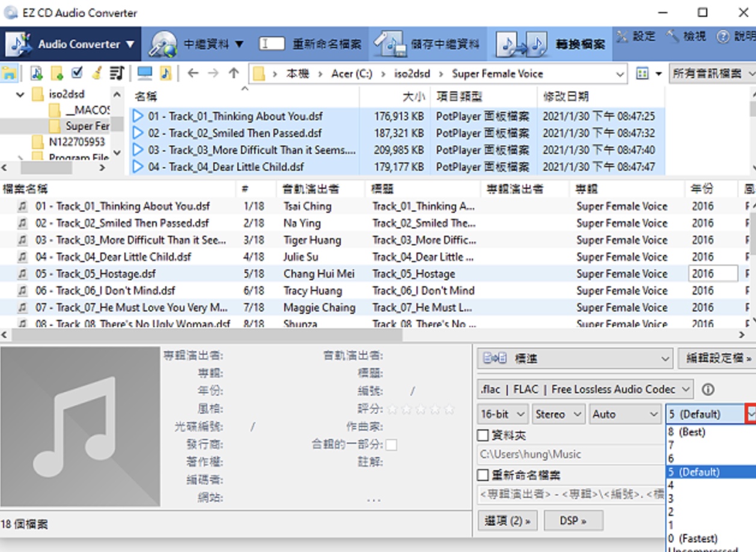This screenshot has width=756, height=552.
Task: Open 設定 settings menu
Action: (636, 37)
